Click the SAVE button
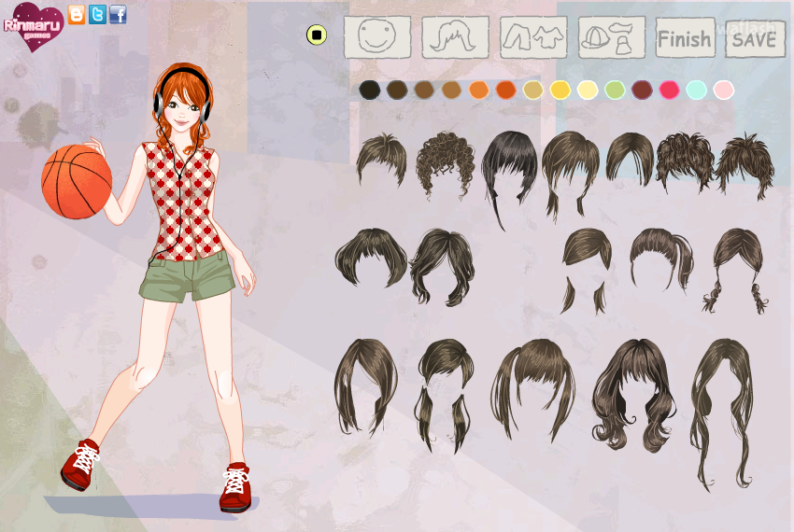This screenshot has height=532, width=794. click(755, 39)
